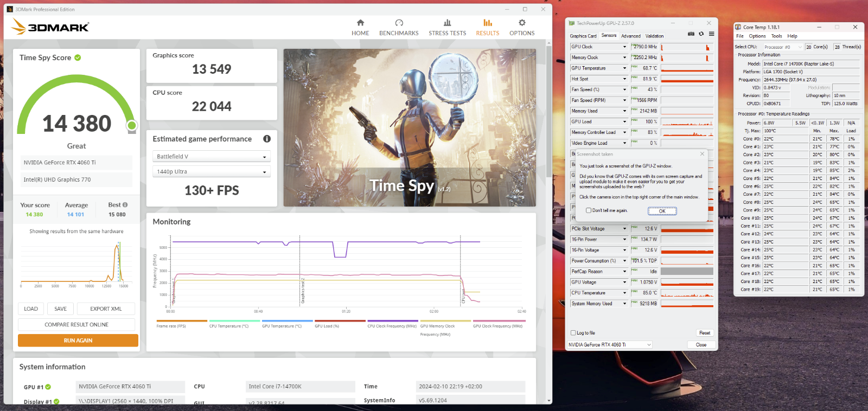Image resolution: width=868 pixels, height=411 pixels.
Task: Click the Graphics score value 13 549
Action: point(212,69)
